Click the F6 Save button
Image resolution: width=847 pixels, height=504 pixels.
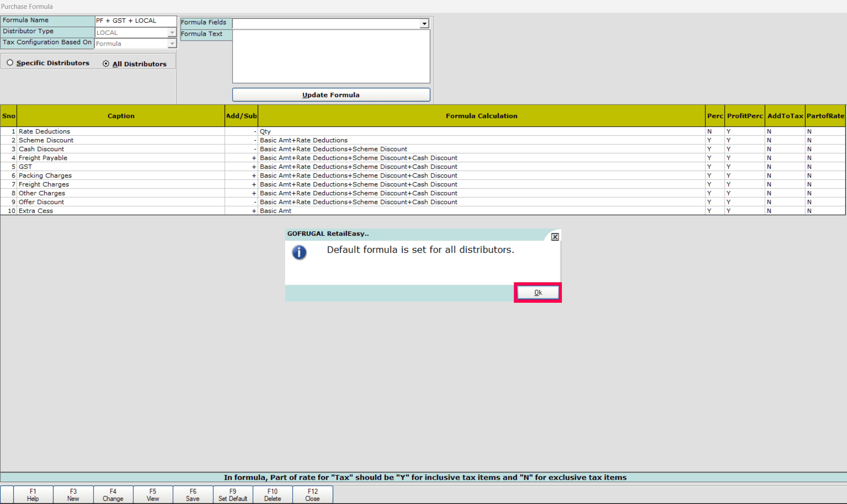(x=193, y=495)
